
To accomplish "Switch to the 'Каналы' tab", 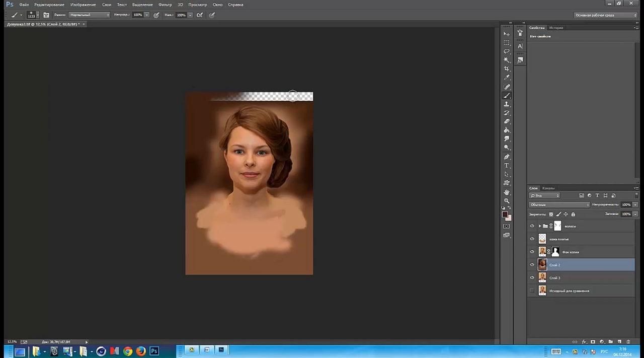I will 548,188.
